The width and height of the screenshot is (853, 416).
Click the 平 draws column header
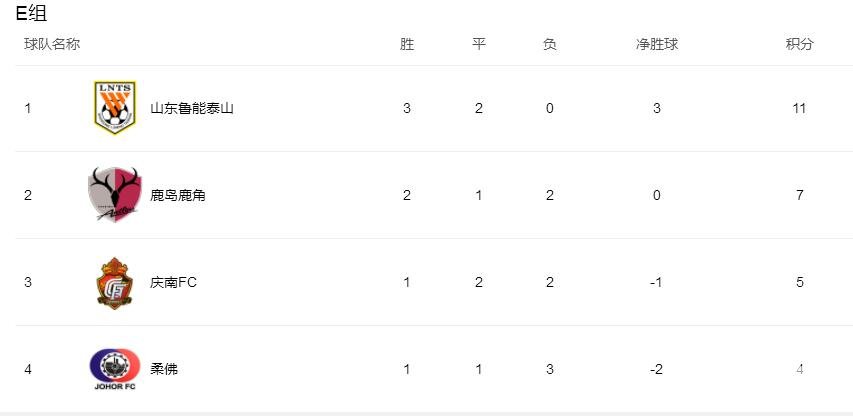(479, 44)
